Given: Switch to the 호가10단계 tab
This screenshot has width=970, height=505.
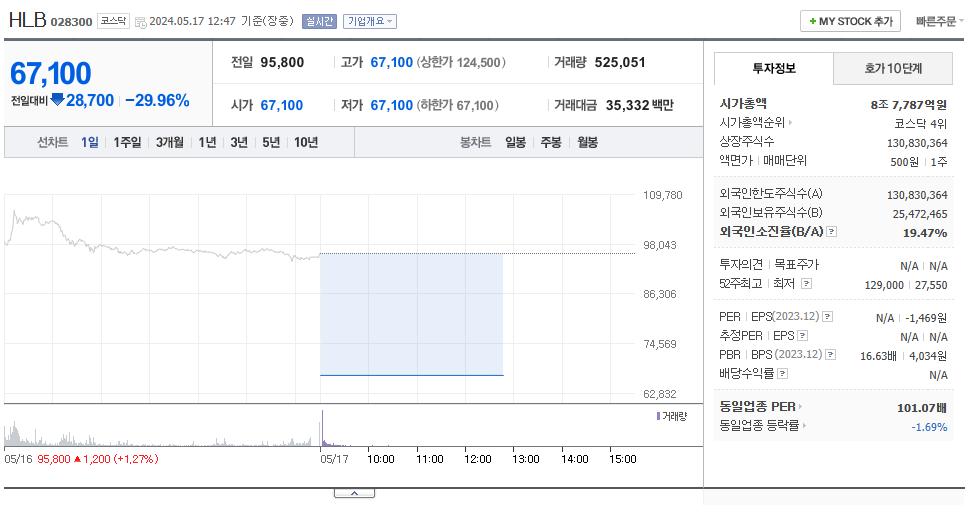Looking at the screenshot, I should (893, 68).
